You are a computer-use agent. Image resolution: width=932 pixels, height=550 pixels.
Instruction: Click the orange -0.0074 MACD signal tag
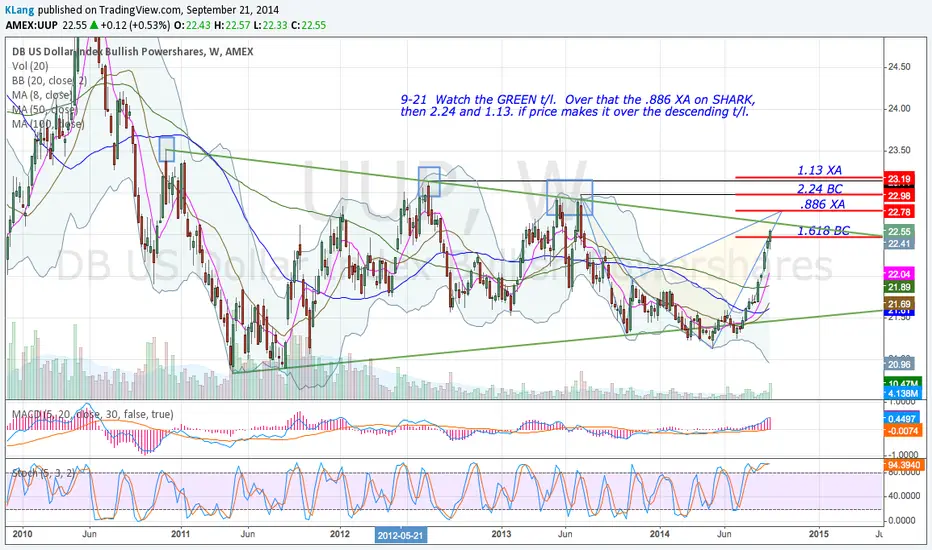coord(903,430)
